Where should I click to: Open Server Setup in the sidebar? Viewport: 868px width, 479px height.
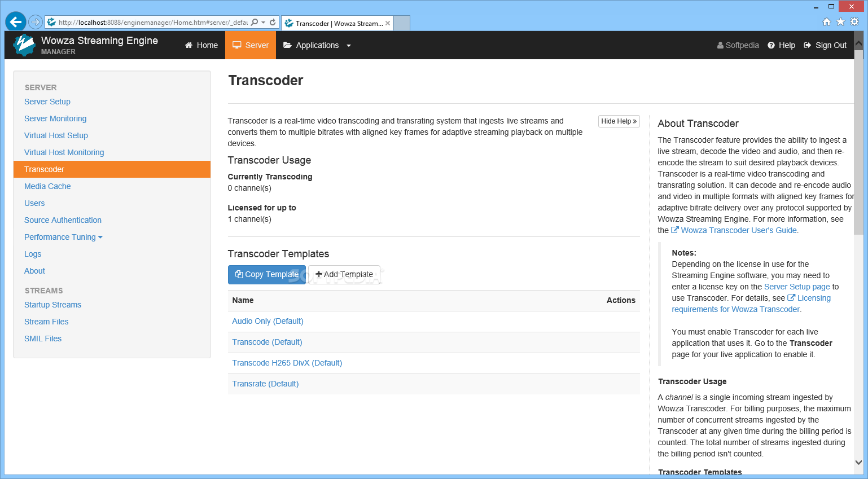coord(47,102)
